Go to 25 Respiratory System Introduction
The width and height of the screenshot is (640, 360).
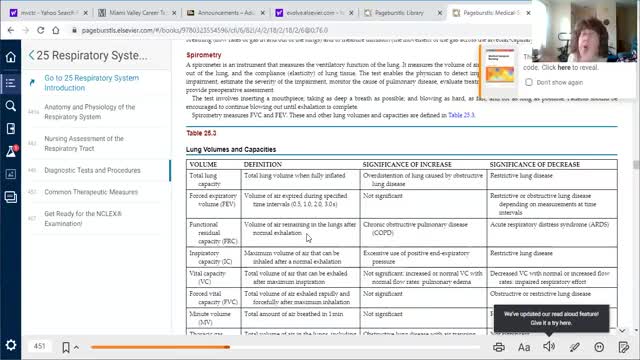click(91, 83)
